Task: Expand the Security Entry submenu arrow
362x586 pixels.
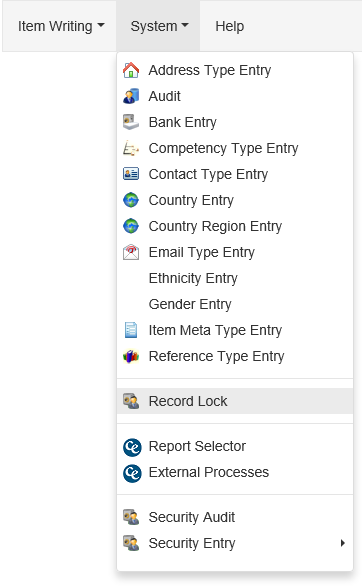Action: [343, 543]
